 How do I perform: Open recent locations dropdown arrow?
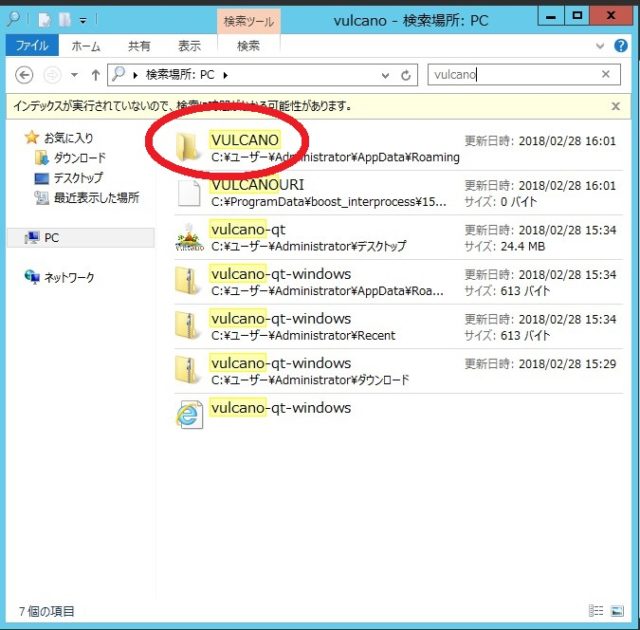tap(74, 75)
